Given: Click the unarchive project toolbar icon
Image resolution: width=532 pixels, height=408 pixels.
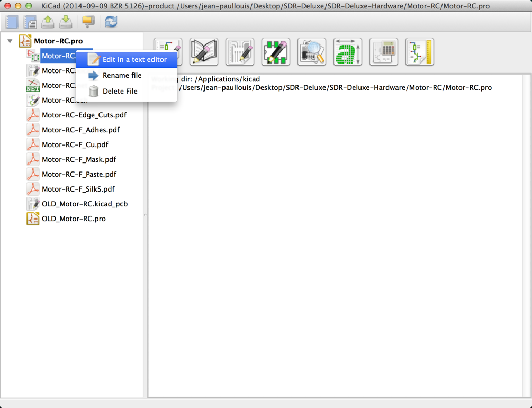Looking at the screenshot, I should coord(66,22).
